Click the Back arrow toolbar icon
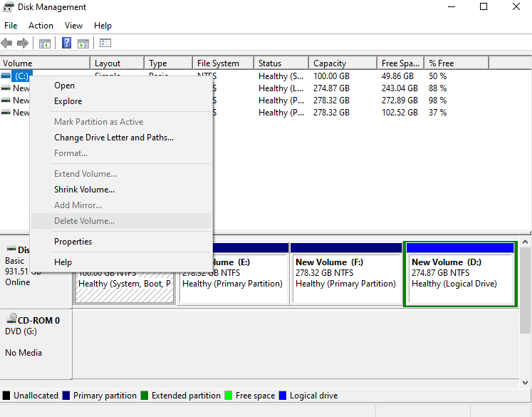This screenshot has width=532, height=417. click(x=6, y=43)
